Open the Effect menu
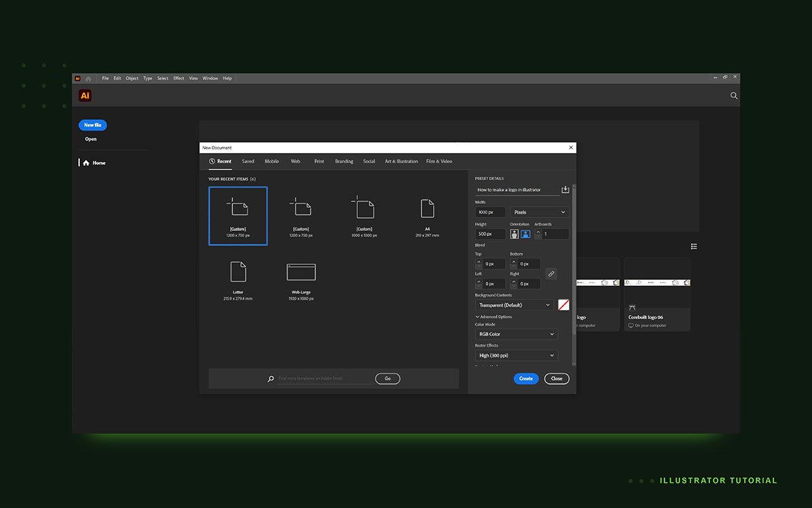 click(x=179, y=79)
